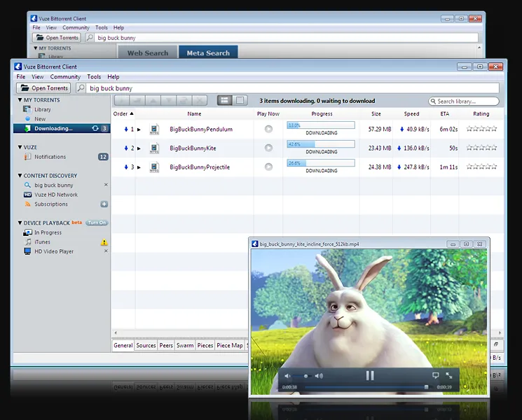The height and width of the screenshot is (420, 522).
Task: Select Meta Search tab in back window
Action: point(208,52)
